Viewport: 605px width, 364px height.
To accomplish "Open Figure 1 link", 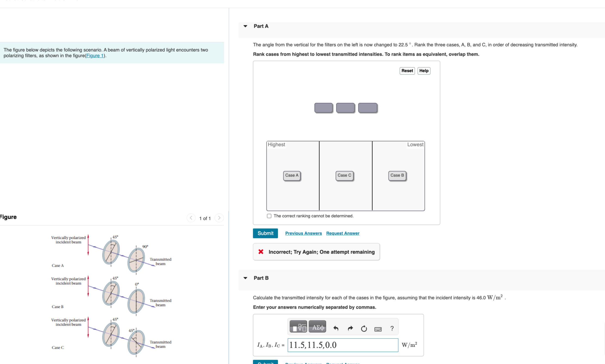I will tap(94, 55).
